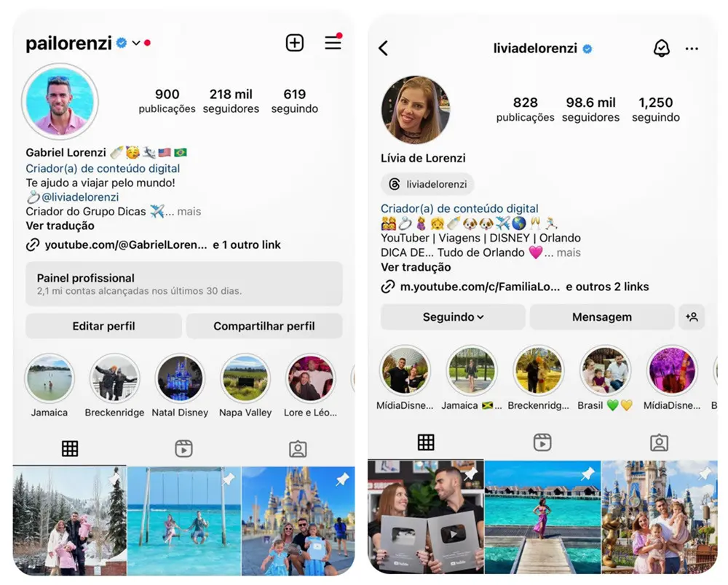Open Natal Disney story highlight
Screen dimensions: 728x585
click(180, 386)
